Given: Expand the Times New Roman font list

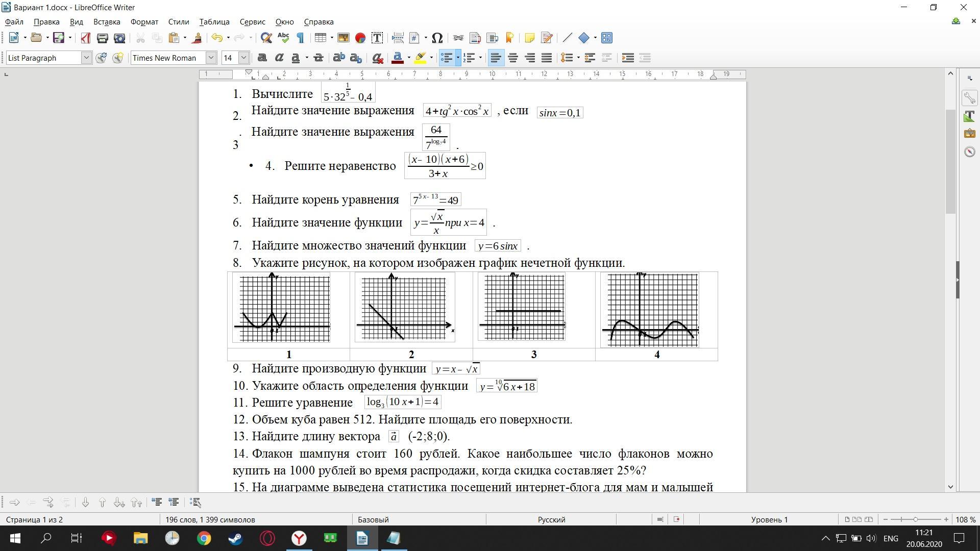Looking at the screenshot, I should (211, 58).
